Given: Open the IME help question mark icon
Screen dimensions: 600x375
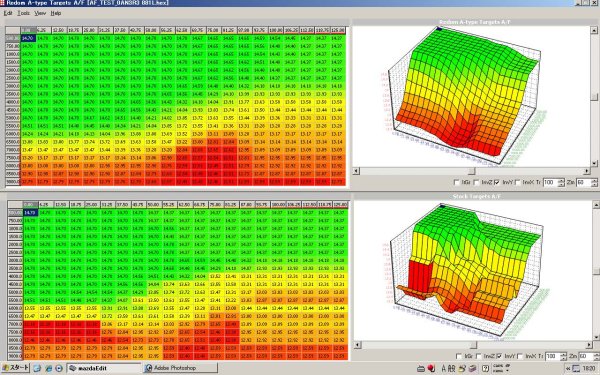Looking at the screenshot, I should (485, 368).
